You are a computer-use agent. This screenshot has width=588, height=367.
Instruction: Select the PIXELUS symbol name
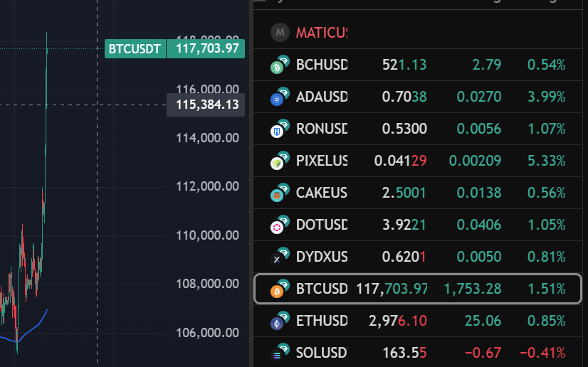pos(321,161)
